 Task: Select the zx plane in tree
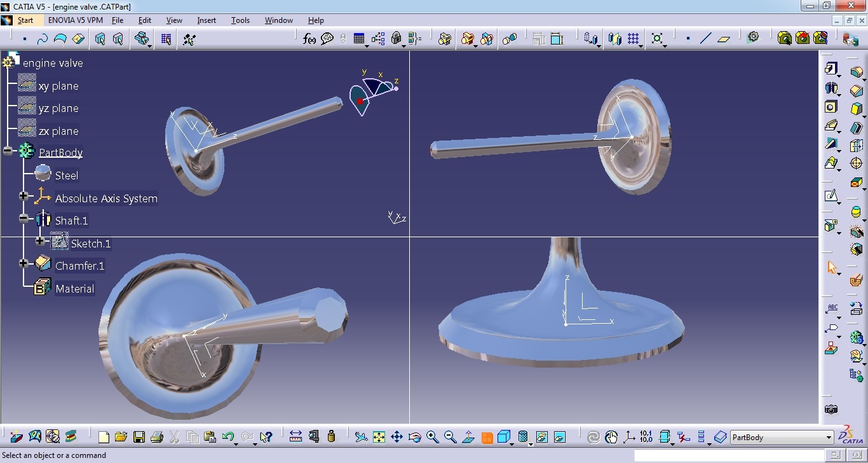point(58,131)
